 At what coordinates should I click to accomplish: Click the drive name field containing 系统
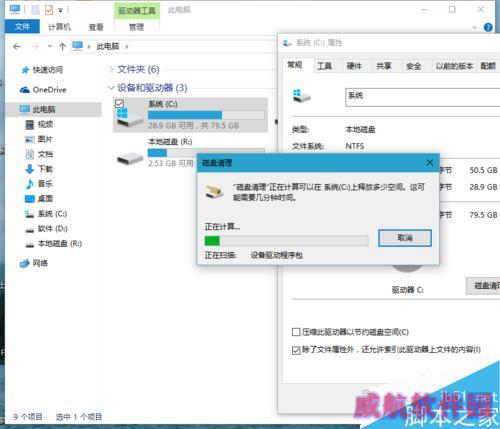click(422, 97)
